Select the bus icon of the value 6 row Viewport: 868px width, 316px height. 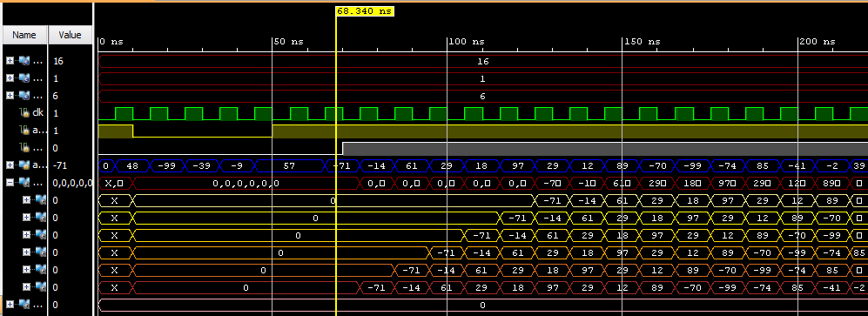(x=24, y=96)
